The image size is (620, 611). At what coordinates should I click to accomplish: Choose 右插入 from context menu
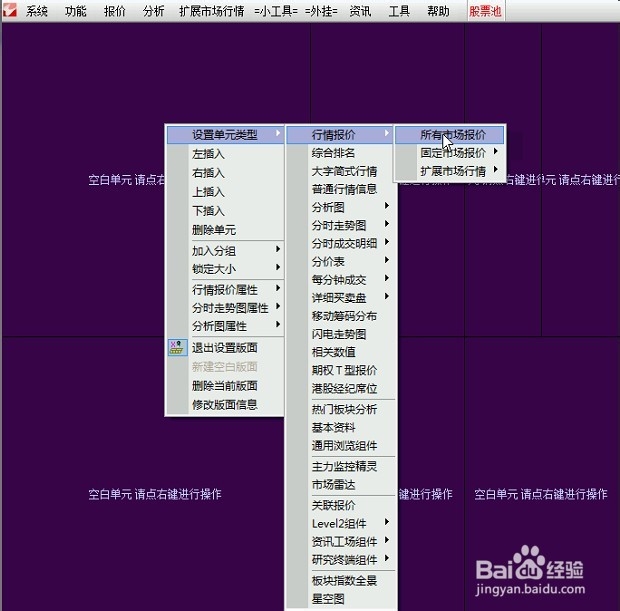point(225,173)
